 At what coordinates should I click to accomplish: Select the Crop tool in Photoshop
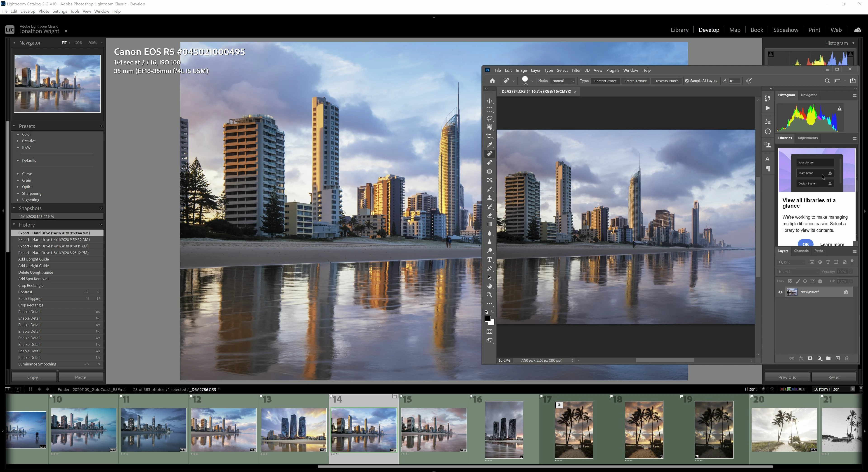[x=490, y=136]
